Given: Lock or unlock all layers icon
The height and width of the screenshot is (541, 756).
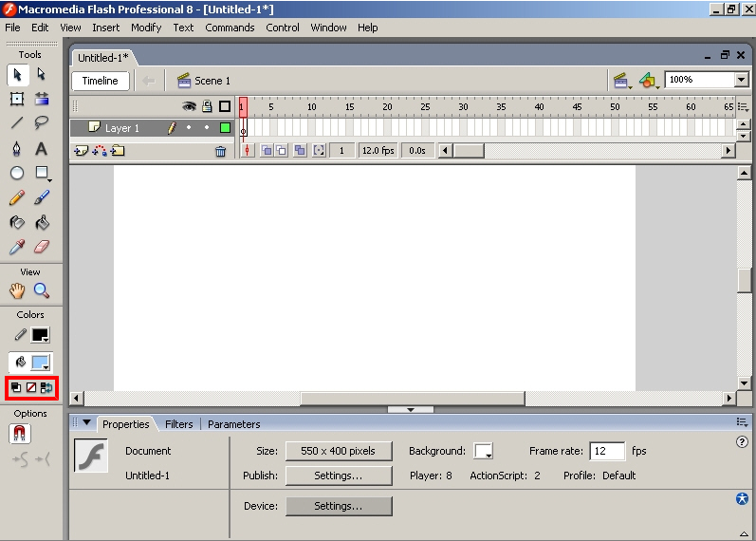Looking at the screenshot, I should [x=207, y=106].
